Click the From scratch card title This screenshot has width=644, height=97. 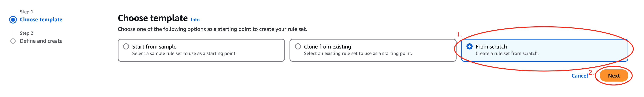click(x=491, y=47)
